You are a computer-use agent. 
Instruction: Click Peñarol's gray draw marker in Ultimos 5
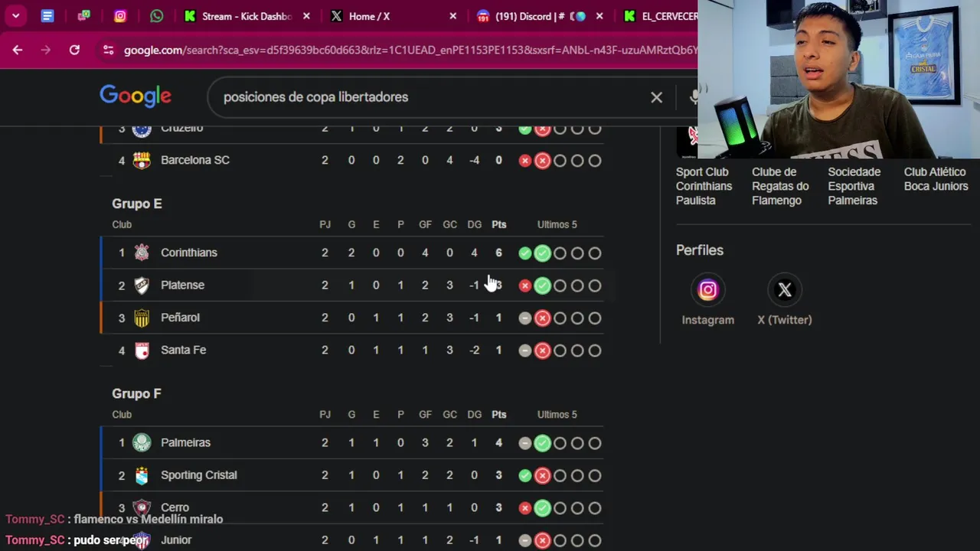click(524, 318)
